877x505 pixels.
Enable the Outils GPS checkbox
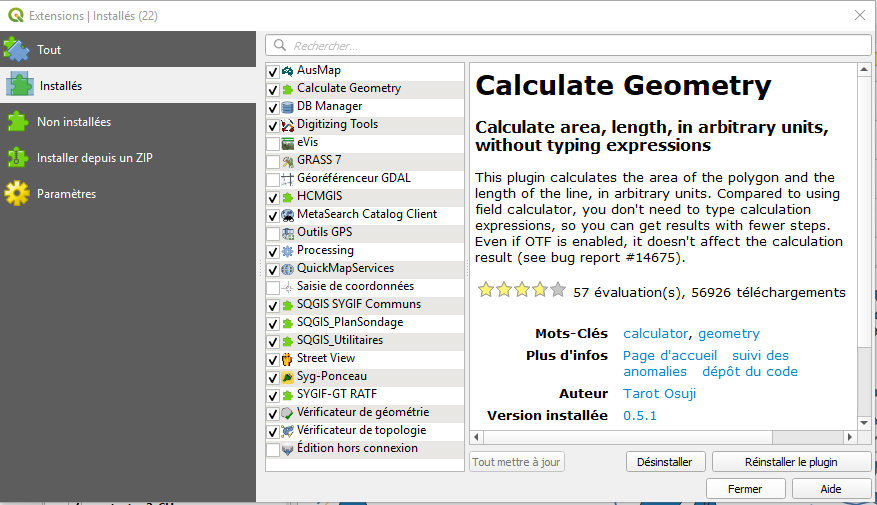point(273,233)
